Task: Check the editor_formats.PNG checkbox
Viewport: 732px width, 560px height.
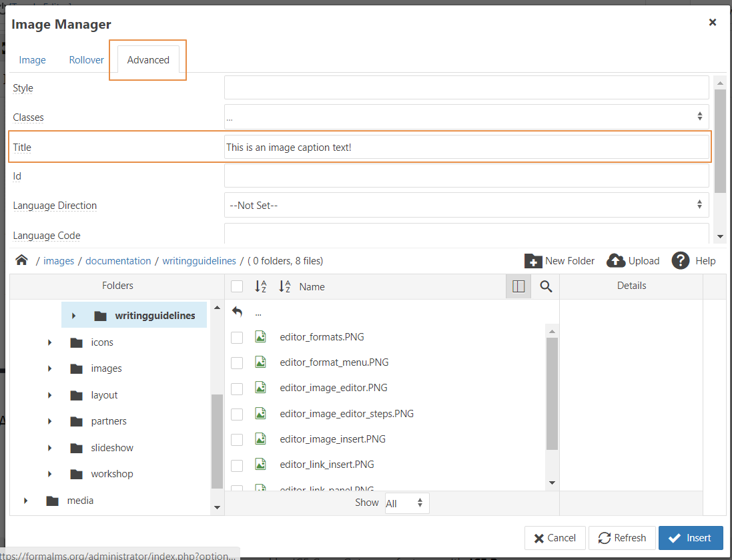Action: (237, 337)
